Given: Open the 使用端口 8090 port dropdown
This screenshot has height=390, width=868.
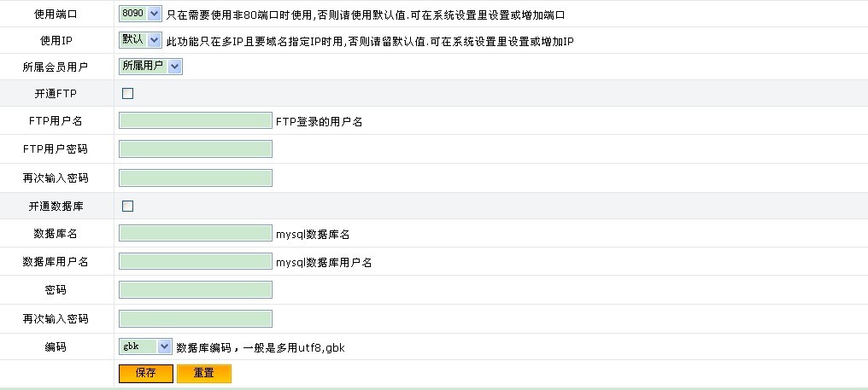Looking at the screenshot, I should tap(141, 14).
